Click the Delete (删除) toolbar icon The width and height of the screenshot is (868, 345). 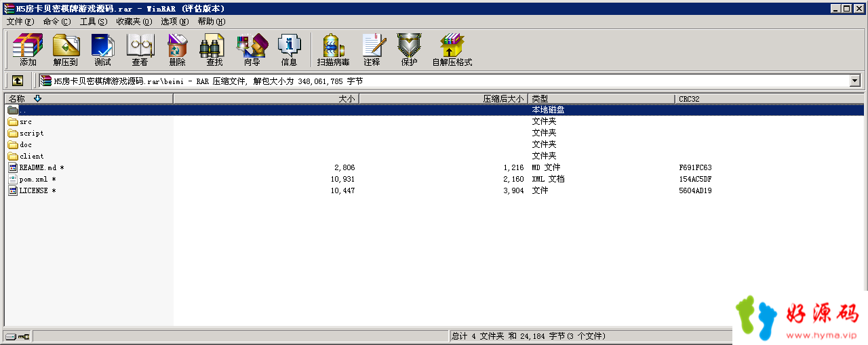point(178,50)
